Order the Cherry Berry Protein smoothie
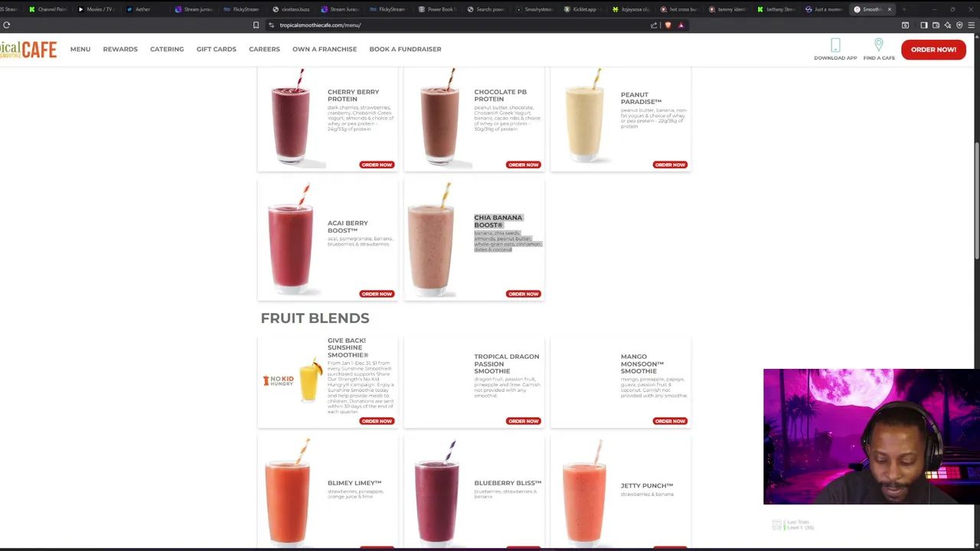The image size is (980, 551). 377,165
